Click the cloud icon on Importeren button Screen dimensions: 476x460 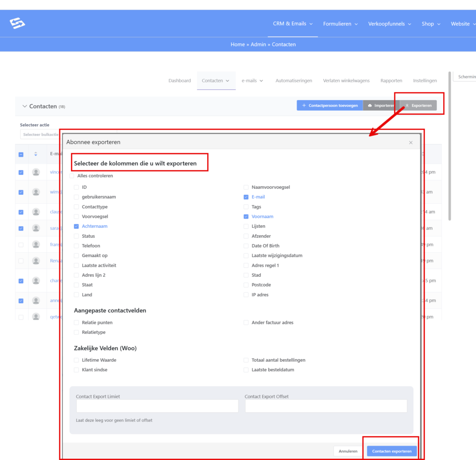click(370, 106)
